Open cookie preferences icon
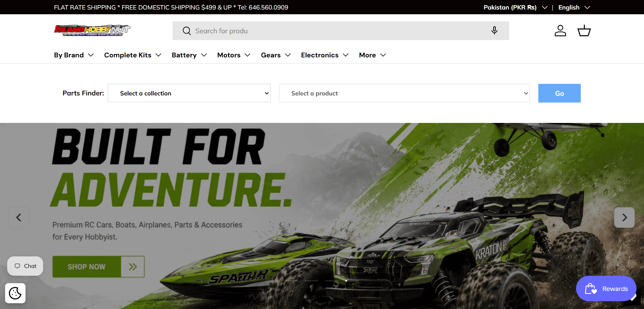 pyautogui.click(x=15, y=293)
